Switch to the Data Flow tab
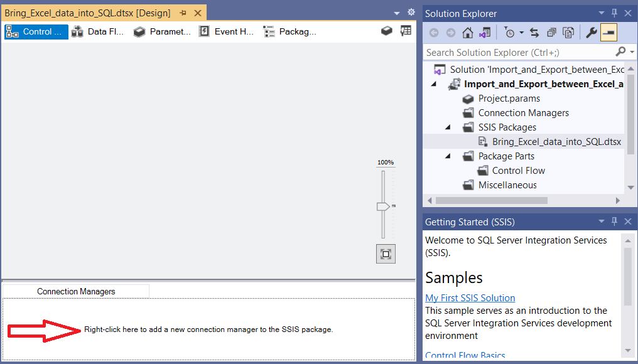The height and width of the screenshot is (364, 638). click(x=98, y=31)
